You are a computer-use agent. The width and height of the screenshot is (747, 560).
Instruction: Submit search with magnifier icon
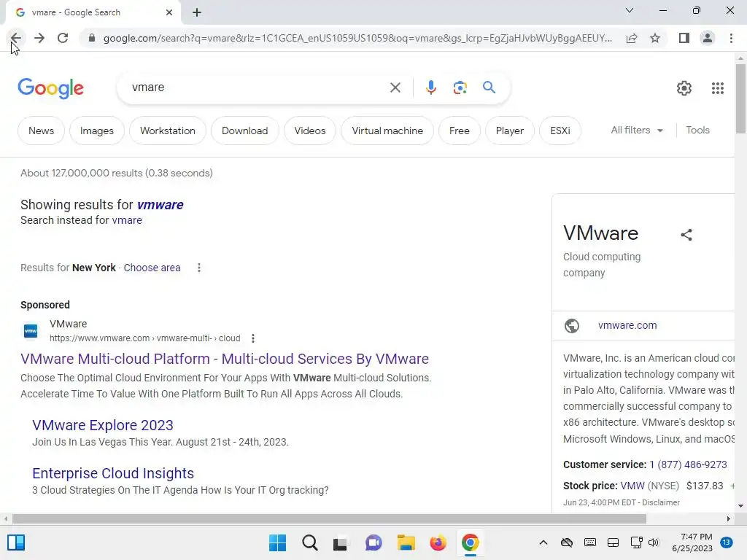point(489,87)
